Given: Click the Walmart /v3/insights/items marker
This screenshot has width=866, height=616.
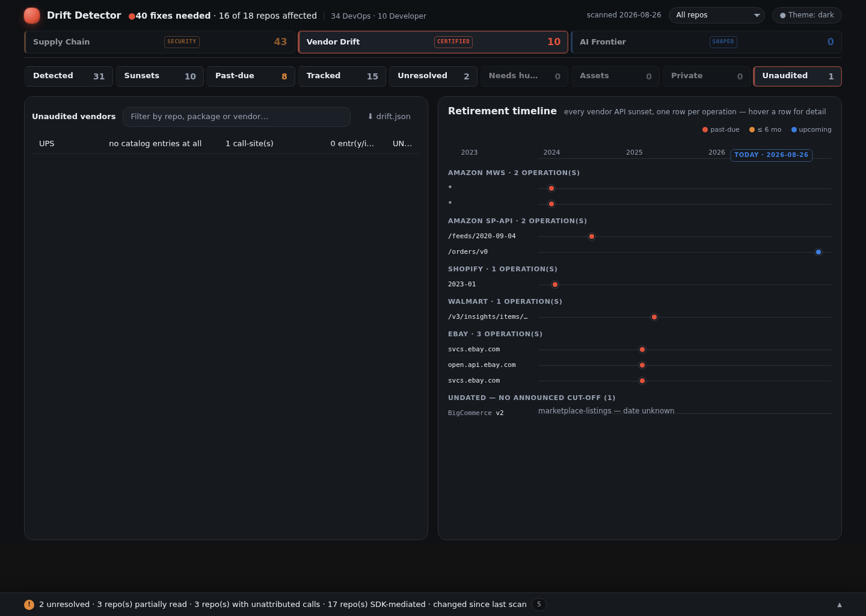Looking at the screenshot, I should tap(654, 317).
